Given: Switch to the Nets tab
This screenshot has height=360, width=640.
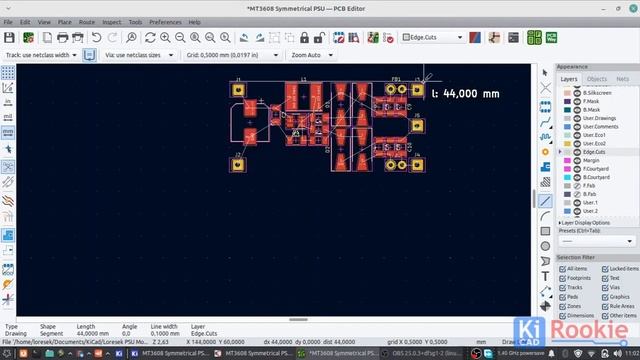Looking at the screenshot, I should (x=622, y=79).
